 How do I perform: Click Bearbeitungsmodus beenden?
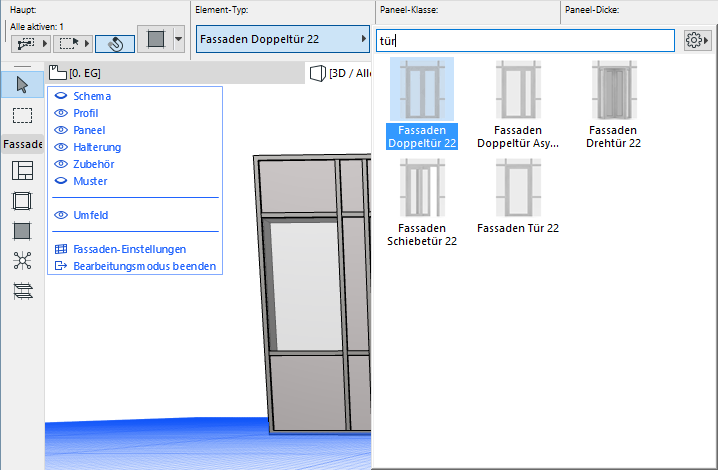coord(144,266)
